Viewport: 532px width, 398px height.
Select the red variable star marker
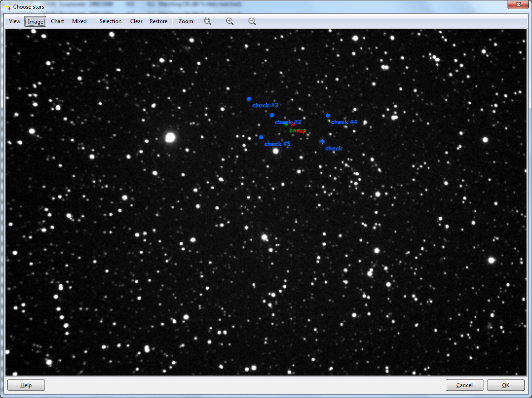tap(293, 124)
